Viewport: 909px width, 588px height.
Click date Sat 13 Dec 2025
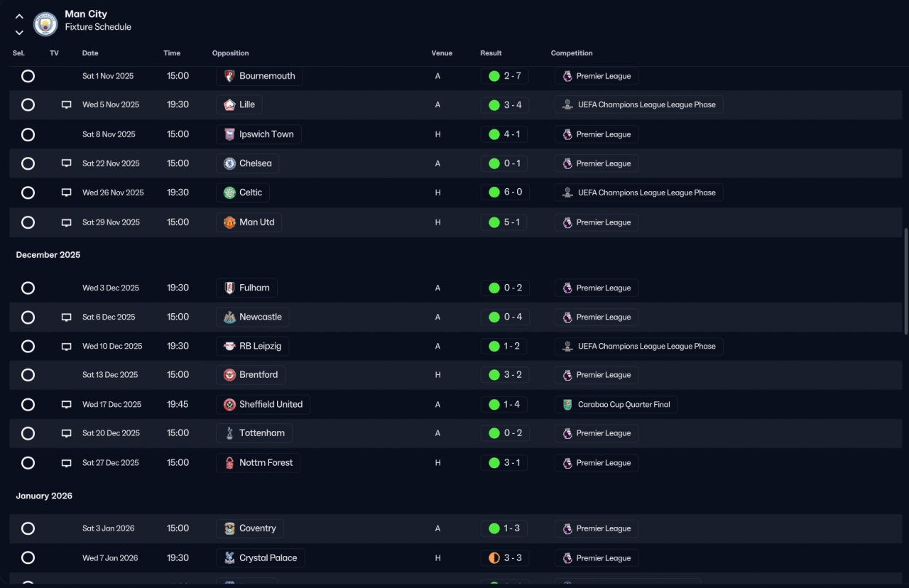point(110,375)
